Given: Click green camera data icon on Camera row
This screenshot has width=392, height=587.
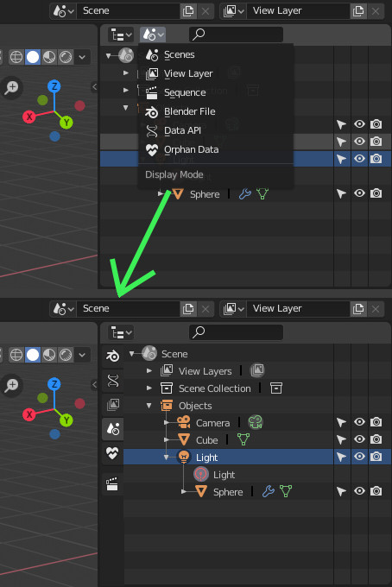Looking at the screenshot, I should 256,422.
